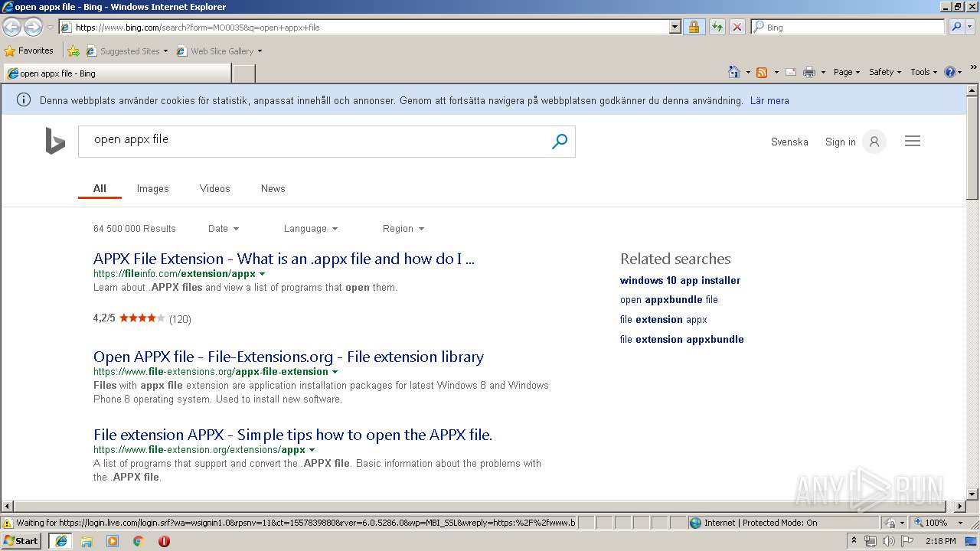This screenshot has height=551, width=980.
Task: Click the Home icon in command bar
Action: pos(734,72)
